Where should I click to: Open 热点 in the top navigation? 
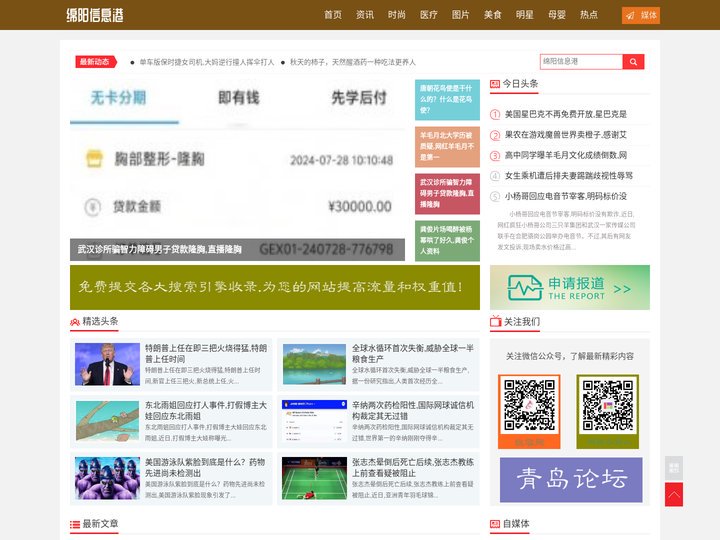589,15
